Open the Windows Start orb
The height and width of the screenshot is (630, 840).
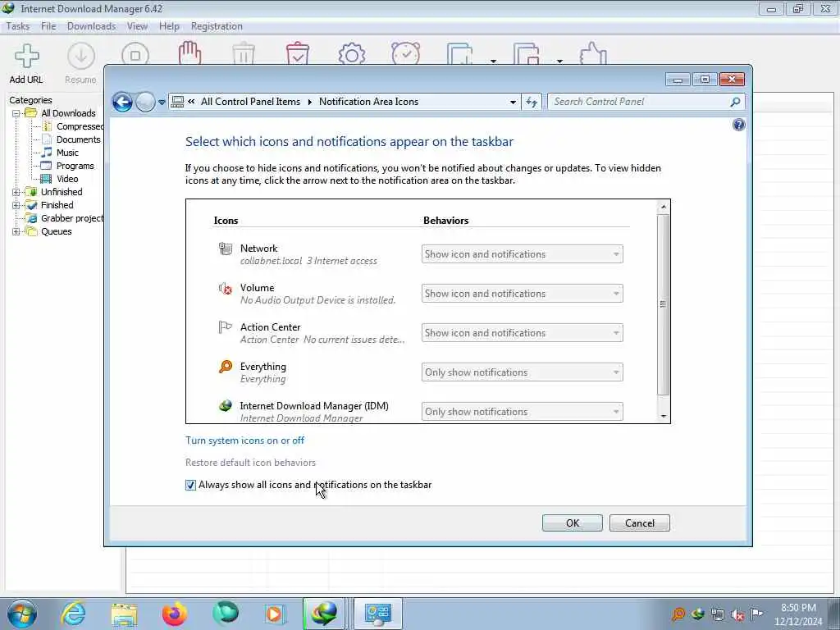pos(22,614)
